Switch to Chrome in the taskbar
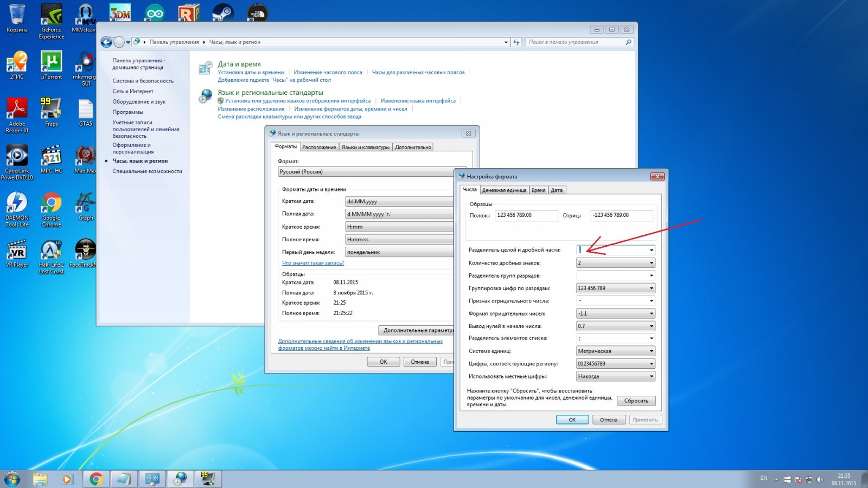 pyautogui.click(x=96, y=479)
